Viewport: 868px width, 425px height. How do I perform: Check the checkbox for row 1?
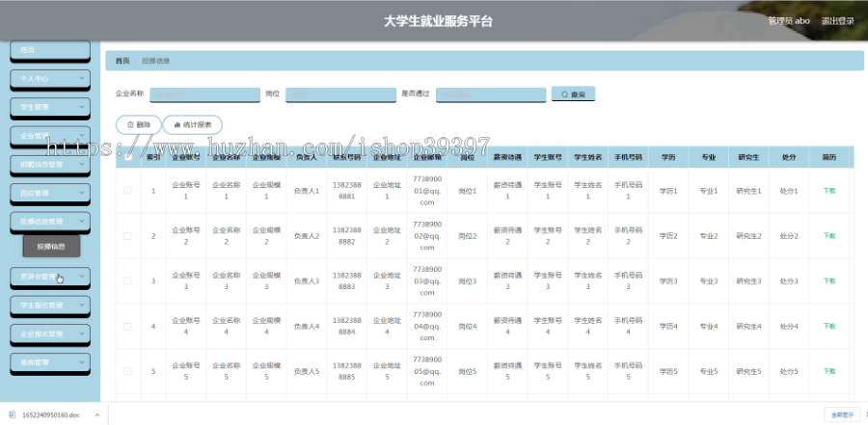click(x=128, y=191)
